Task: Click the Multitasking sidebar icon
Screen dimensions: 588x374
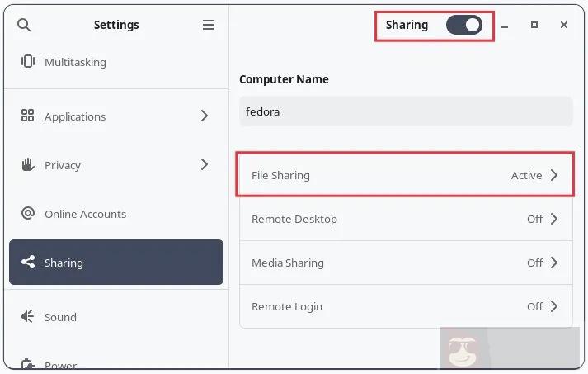Action: click(x=28, y=62)
